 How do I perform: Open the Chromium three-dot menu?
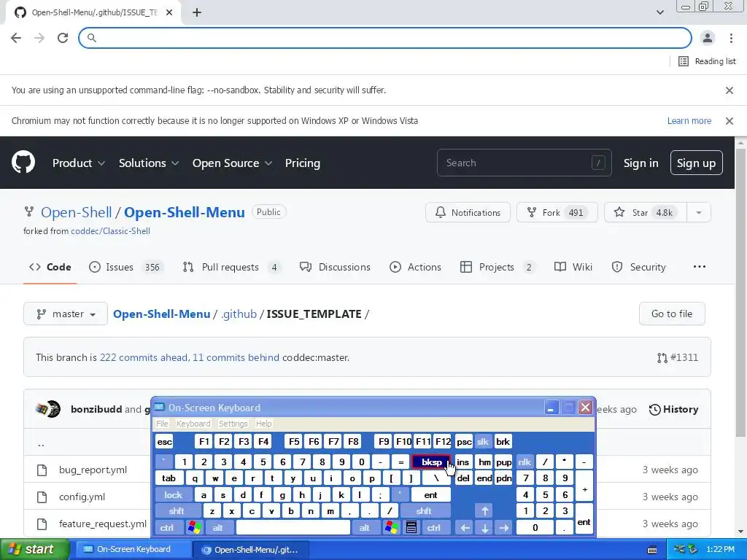[x=731, y=38]
